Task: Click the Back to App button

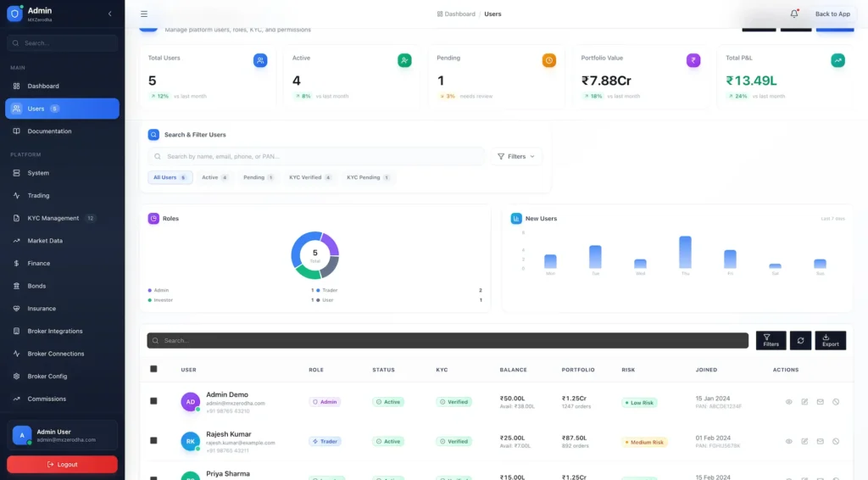Action: (832, 14)
